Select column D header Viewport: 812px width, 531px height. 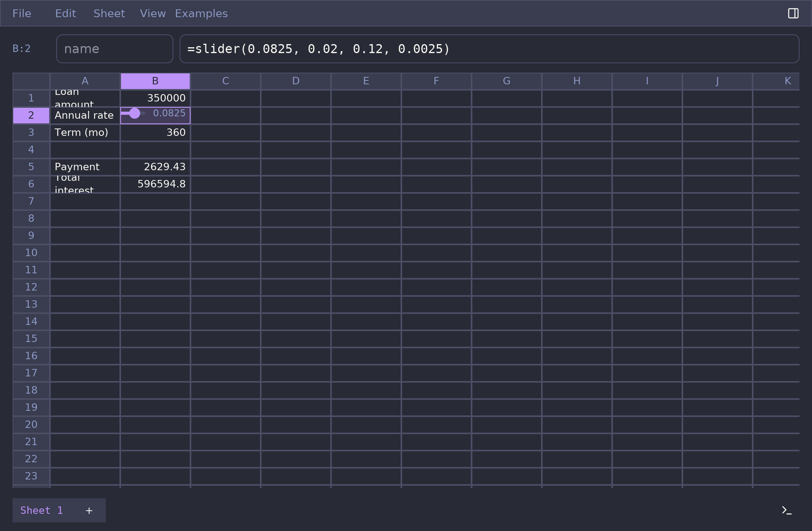296,81
